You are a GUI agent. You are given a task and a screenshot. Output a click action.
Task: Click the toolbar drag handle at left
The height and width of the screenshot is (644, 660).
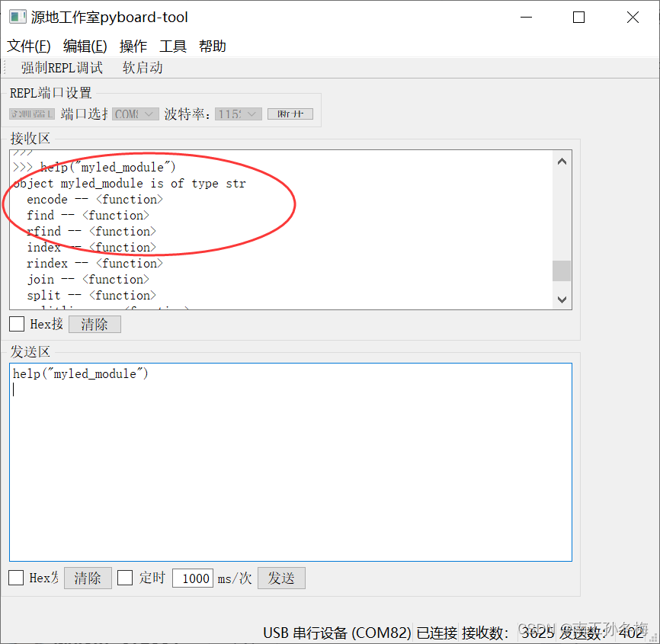point(5,67)
